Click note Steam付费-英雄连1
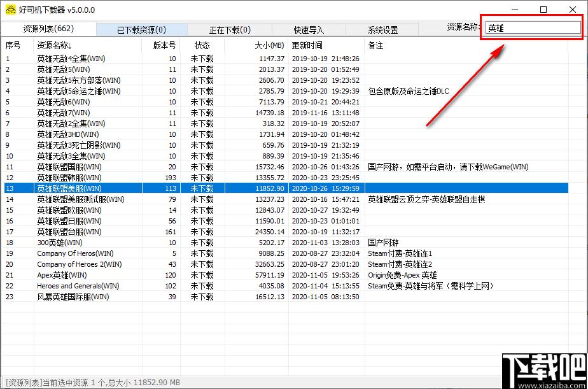Viewport: 588px width, 389px height. pos(400,253)
